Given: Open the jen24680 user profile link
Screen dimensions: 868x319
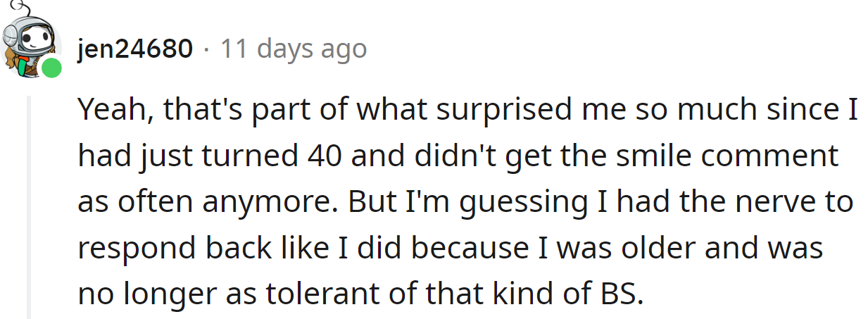Looking at the screenshot, I should point(135,49).
